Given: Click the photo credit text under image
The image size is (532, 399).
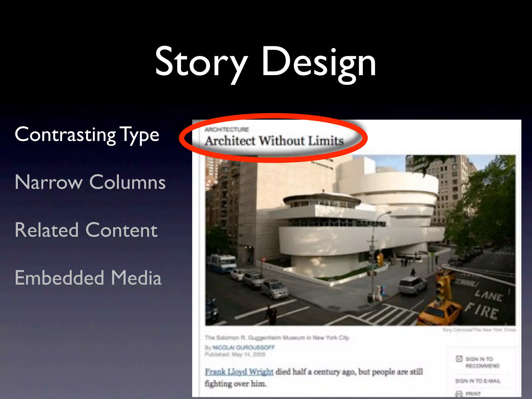Looking at the screenshot, I should pyautogui.click(x=479, y=330).
